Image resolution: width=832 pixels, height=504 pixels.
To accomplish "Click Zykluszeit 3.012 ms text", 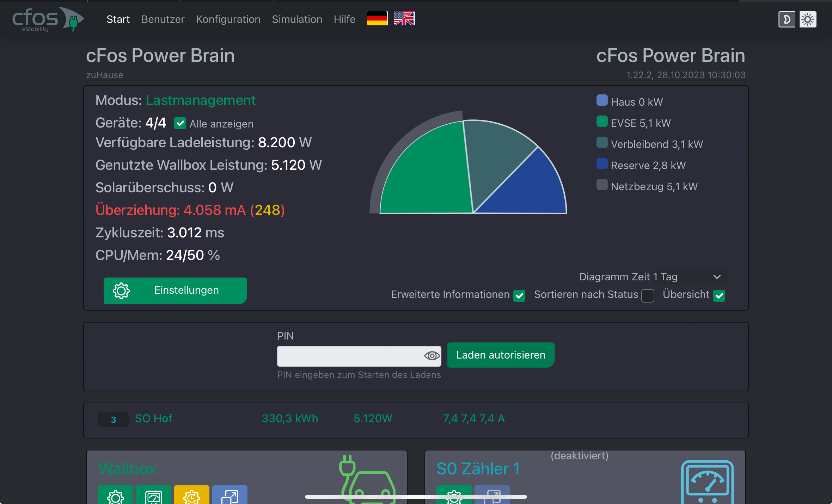I will [160, 233].
